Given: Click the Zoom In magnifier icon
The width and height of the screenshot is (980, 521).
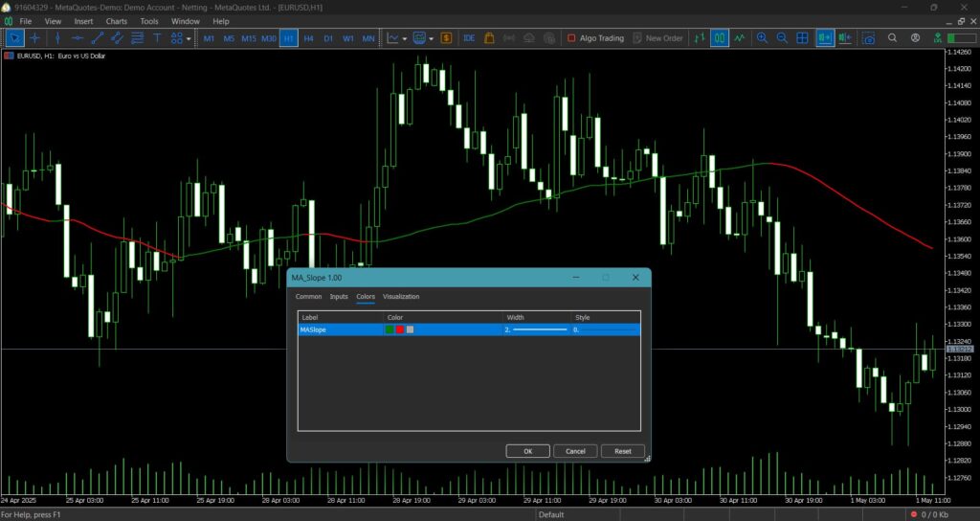Looking at the screenshot, I should (762, 38).
